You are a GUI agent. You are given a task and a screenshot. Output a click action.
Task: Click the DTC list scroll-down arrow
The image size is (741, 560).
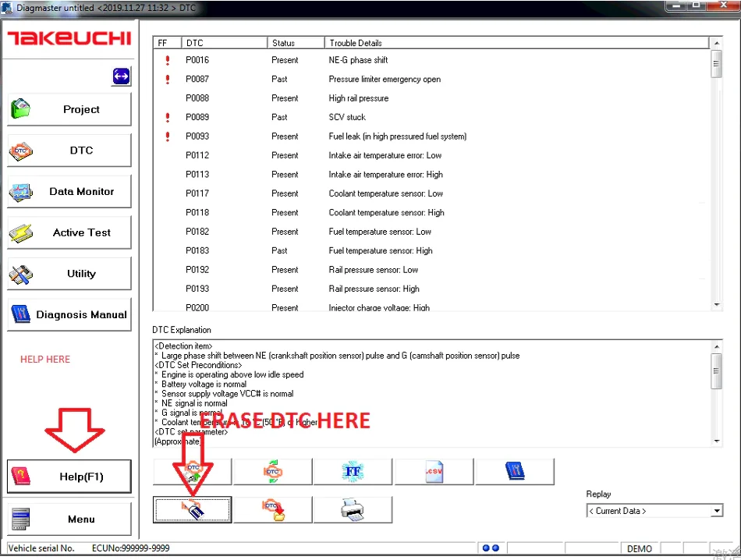[716, 305]
